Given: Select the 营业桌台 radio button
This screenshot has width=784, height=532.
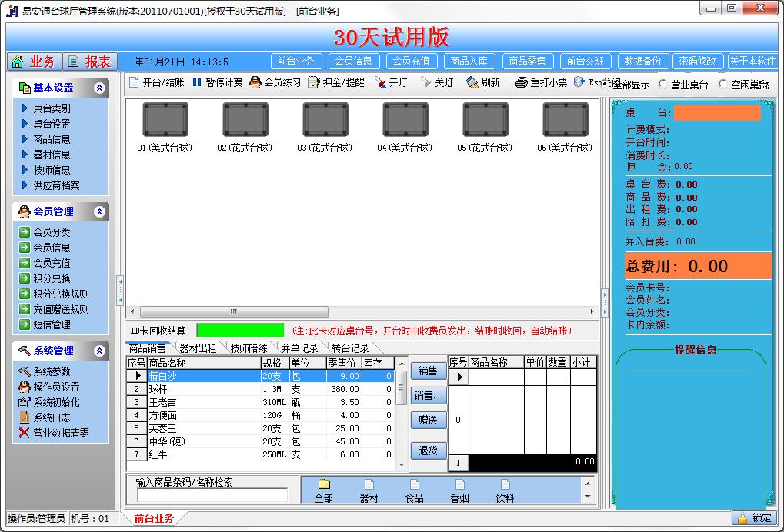Looking at the screenshot, I should [x=663, y=85].
